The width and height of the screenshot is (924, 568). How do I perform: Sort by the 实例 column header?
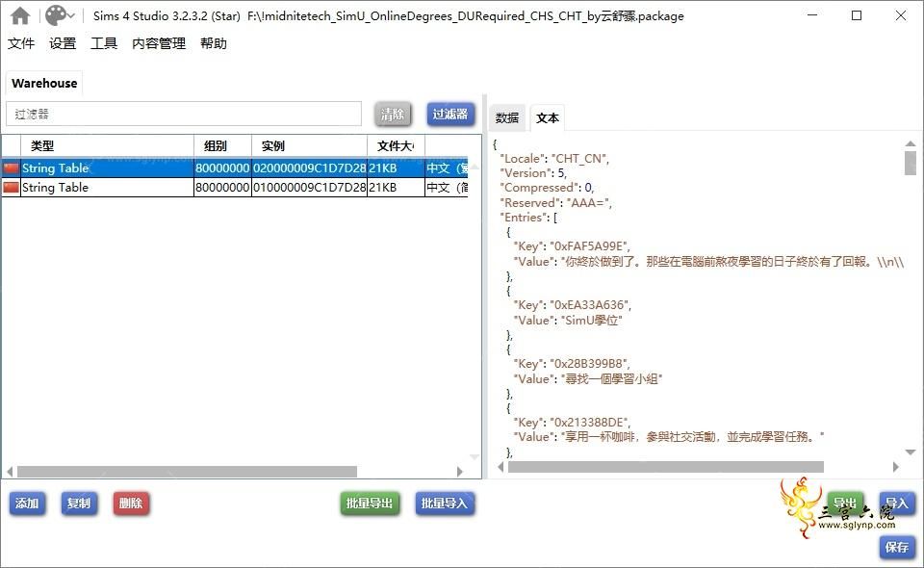point(309,145)
